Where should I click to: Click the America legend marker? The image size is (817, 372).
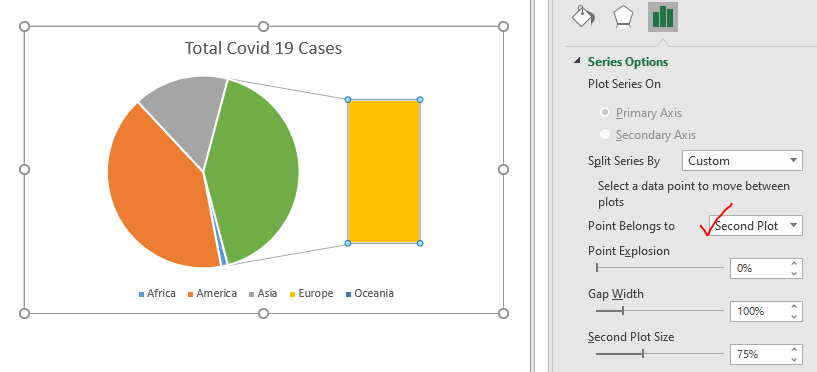coord(191,294)
